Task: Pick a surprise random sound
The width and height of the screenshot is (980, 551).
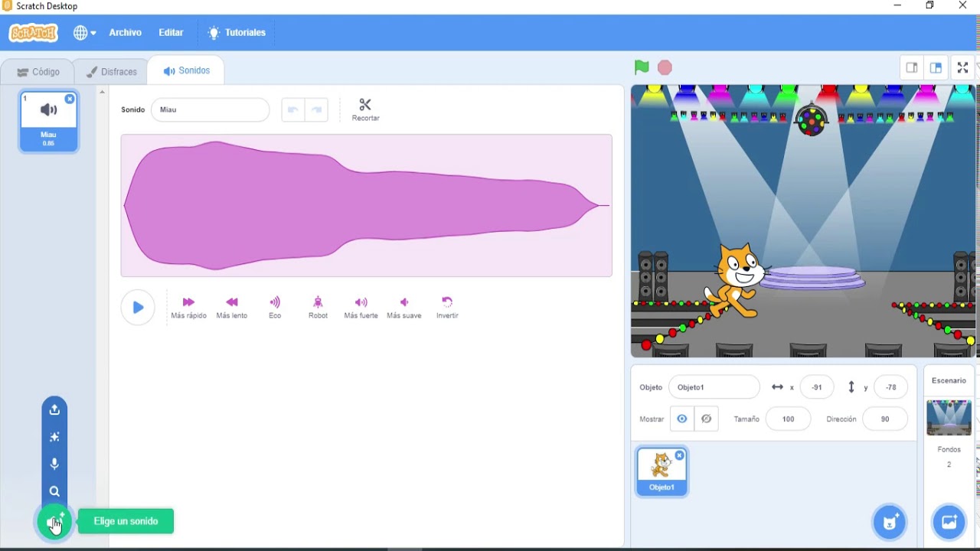Action: [x=54, y=437]
